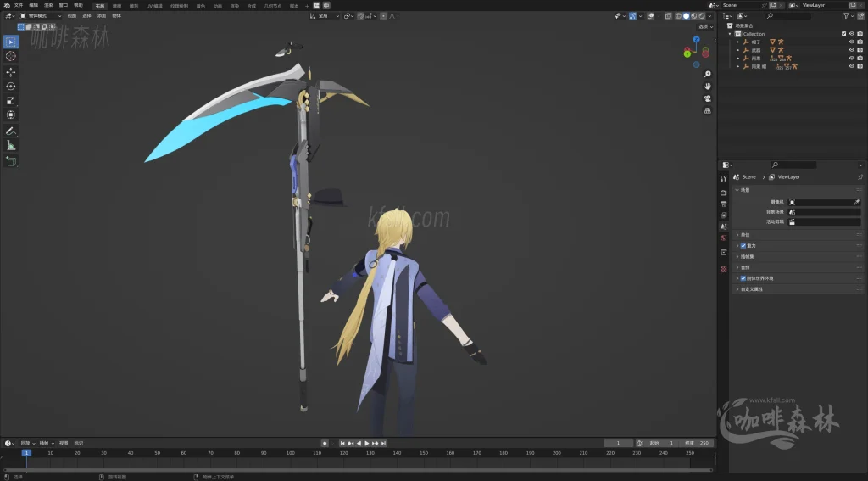Screen dimensions: 868x481
Task: Expand the 武器 tree item
Action: tap(738, 50)
